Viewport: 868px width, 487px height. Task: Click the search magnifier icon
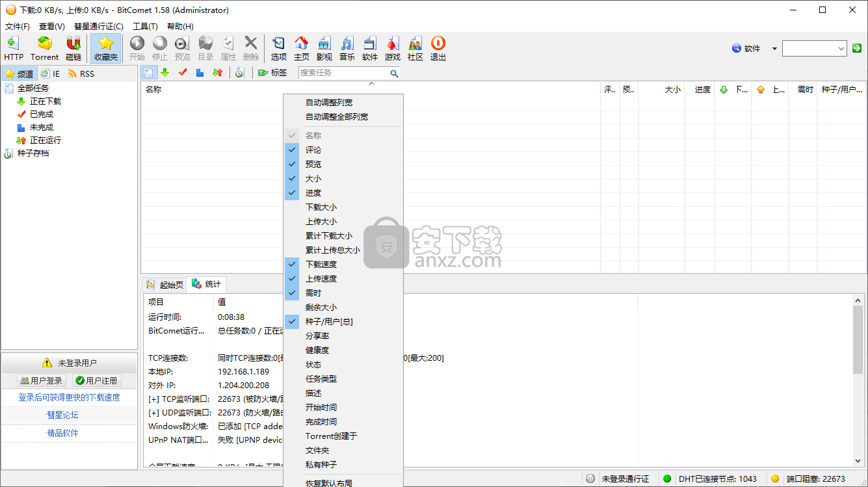394,73
